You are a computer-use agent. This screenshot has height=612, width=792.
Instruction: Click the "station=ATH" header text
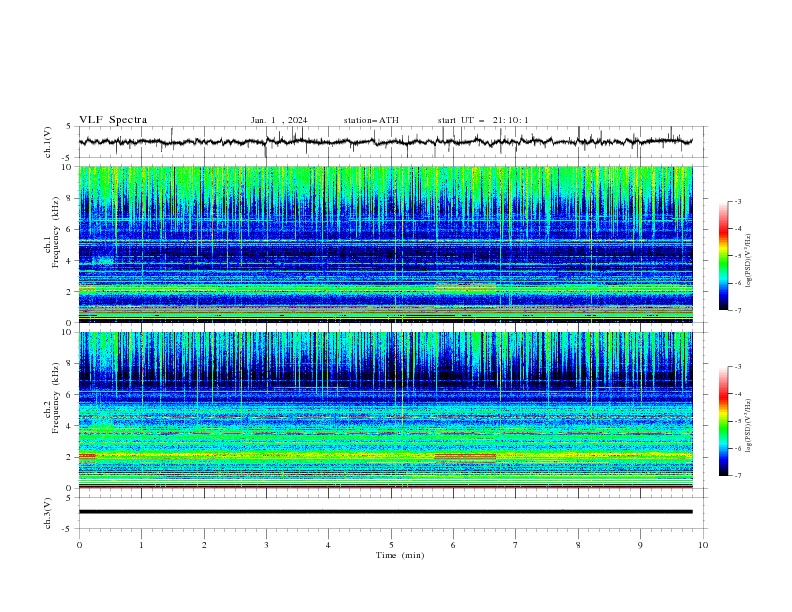pyautogui.click(x=371, y=120)
